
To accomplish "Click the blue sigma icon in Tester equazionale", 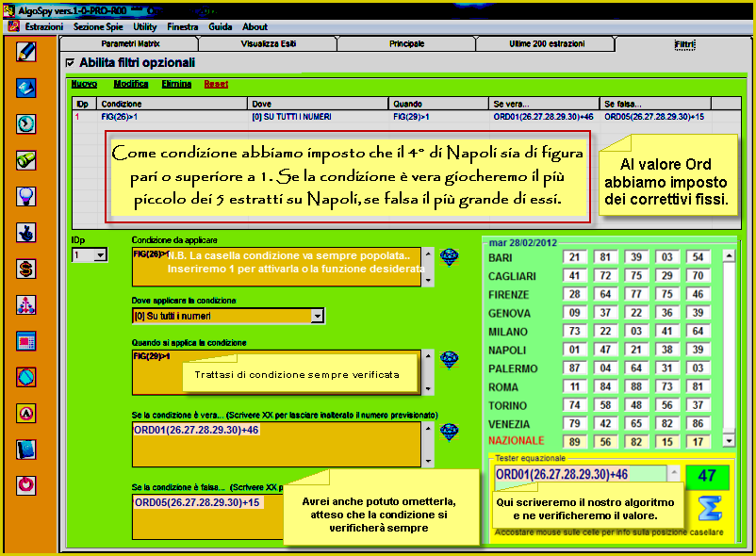I will 710,508.
